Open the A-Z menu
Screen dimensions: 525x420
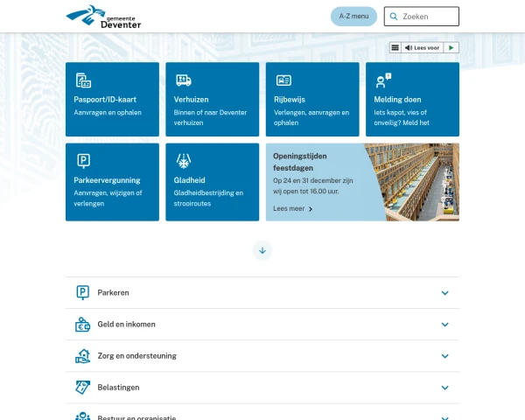353,16
